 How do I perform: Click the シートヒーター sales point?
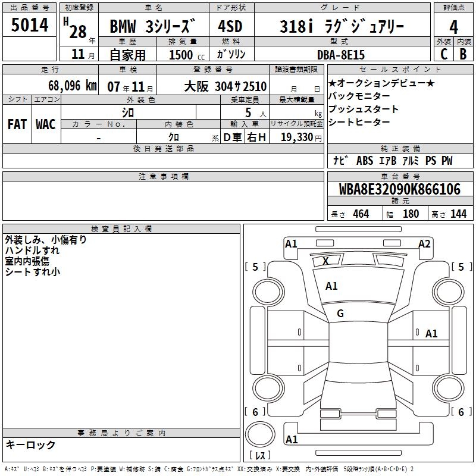[359, 122]
